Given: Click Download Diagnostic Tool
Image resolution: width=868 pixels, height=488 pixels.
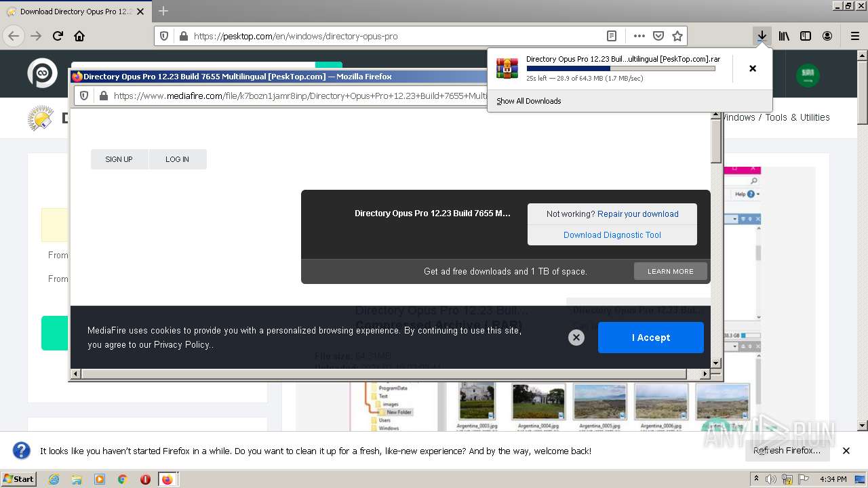Looking at the screenshot, I should [x=612, y=235].
